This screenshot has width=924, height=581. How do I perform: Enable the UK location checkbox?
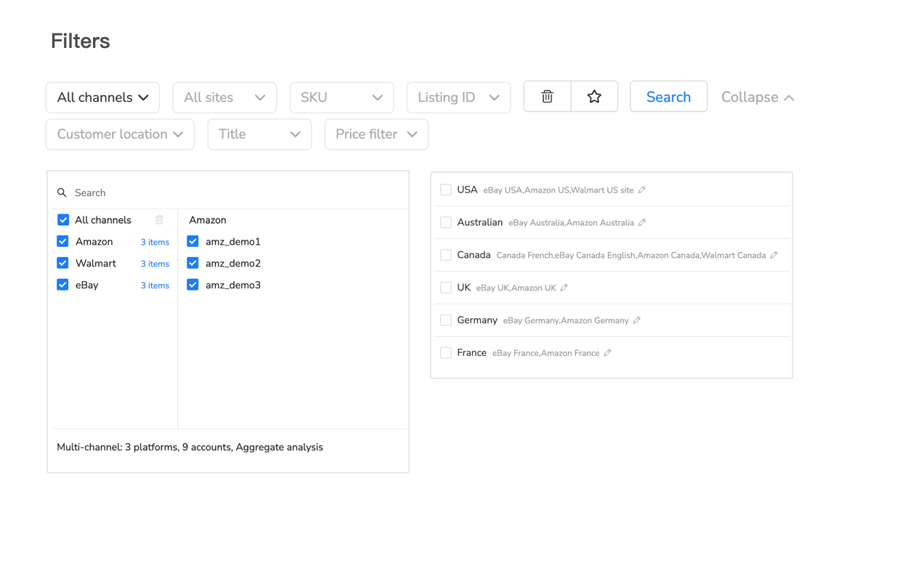445,287
